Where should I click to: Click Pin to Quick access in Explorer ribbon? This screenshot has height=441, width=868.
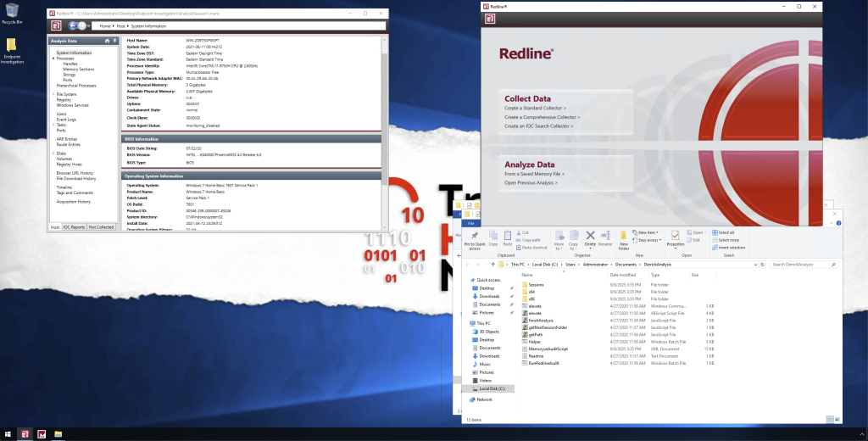[x=475, y=240]
